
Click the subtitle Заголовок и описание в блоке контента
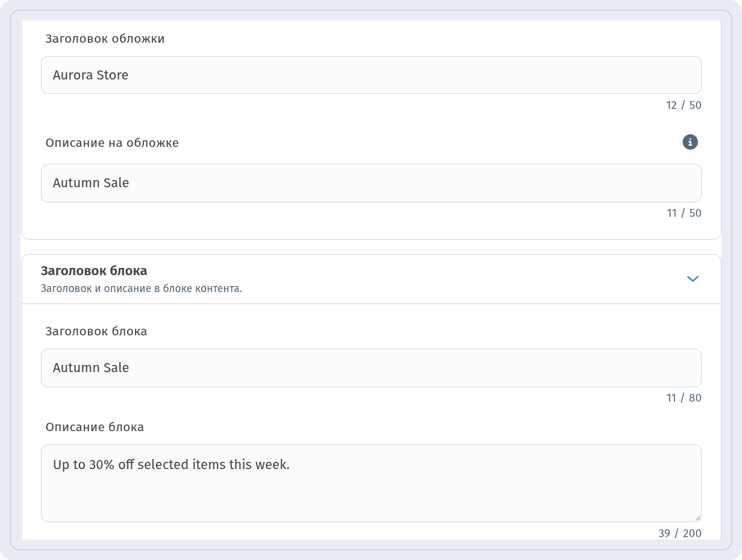142,288
